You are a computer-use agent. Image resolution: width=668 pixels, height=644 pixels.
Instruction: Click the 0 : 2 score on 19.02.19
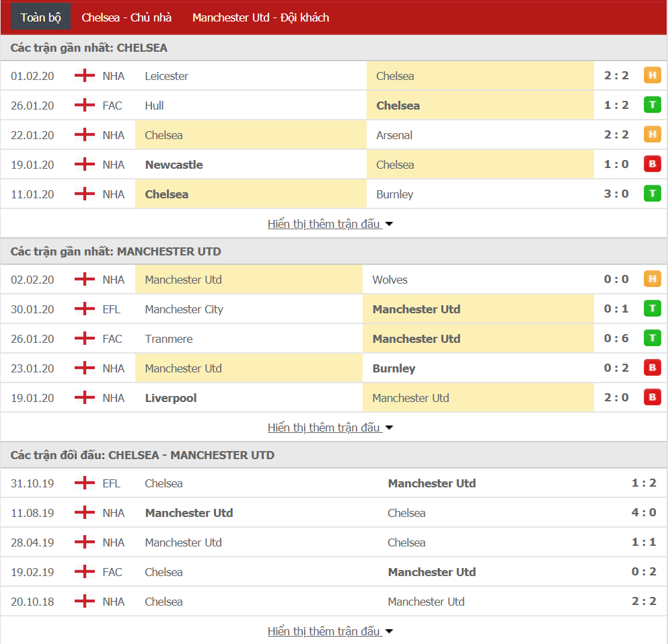pos(644,571)
